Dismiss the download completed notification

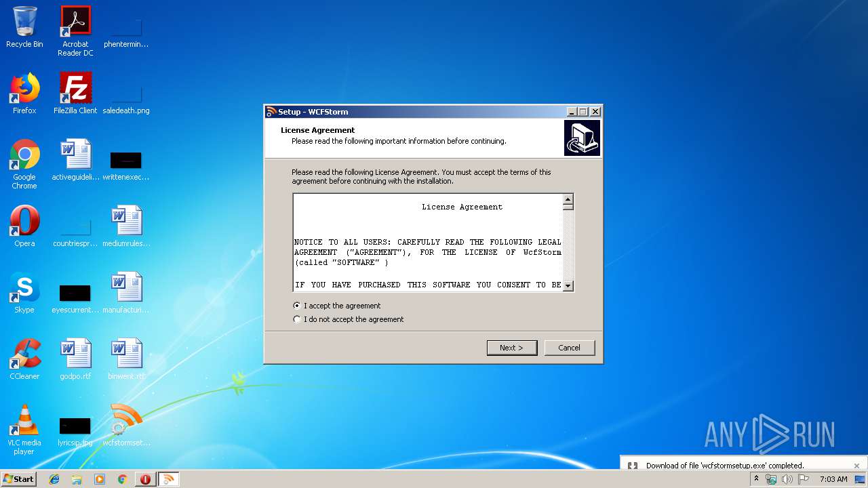pos(856,466)
